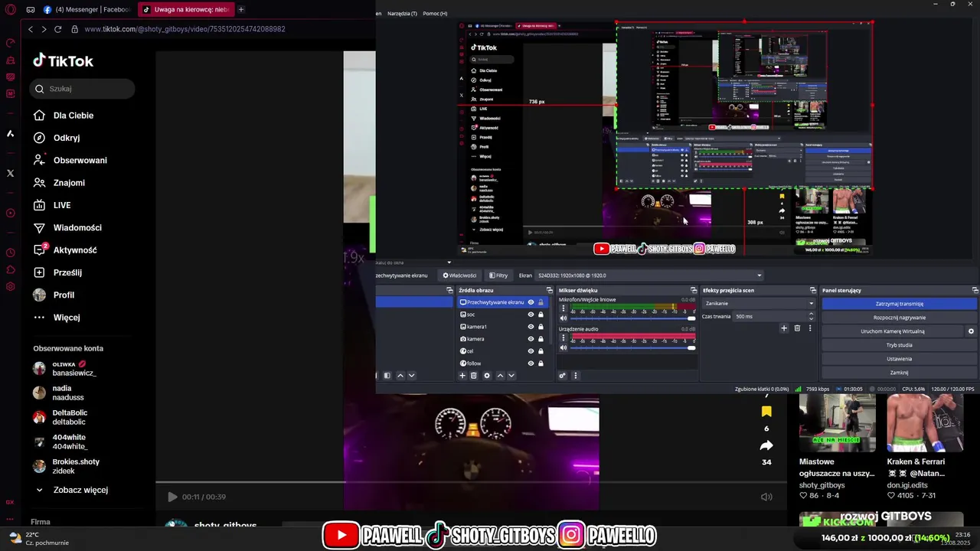Hide the cel source with eye
980x551 pixels.
(x=531, y=351)
